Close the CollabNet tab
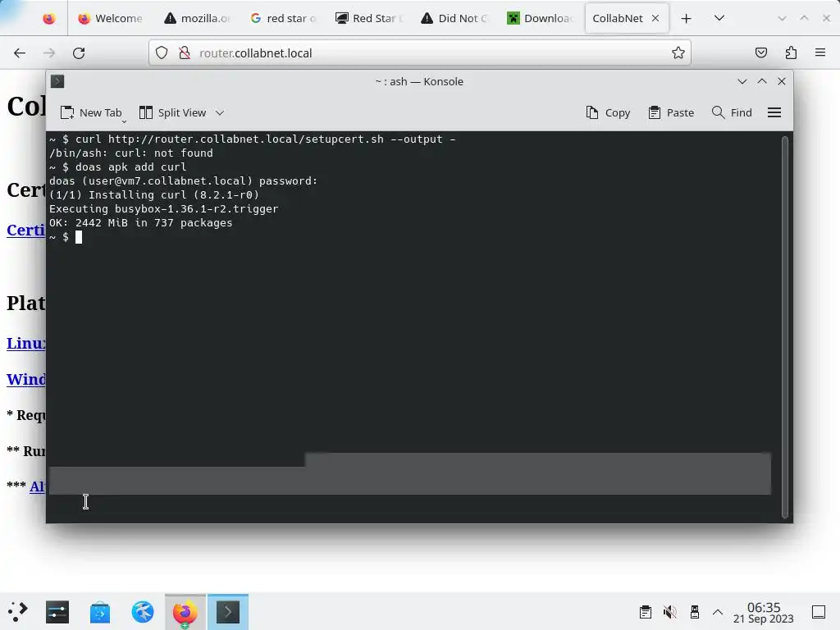 [655, 18]
